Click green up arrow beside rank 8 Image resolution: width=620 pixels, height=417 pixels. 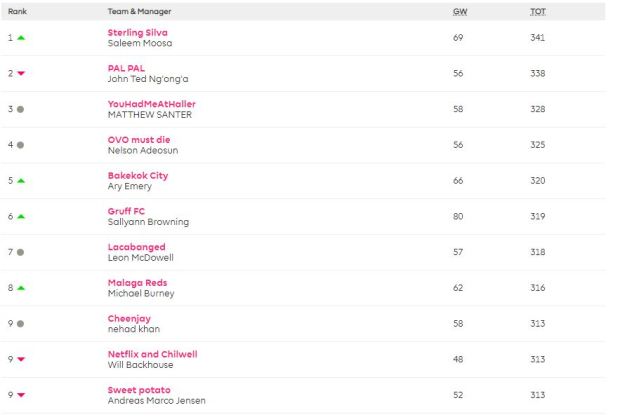coord(21,288)
